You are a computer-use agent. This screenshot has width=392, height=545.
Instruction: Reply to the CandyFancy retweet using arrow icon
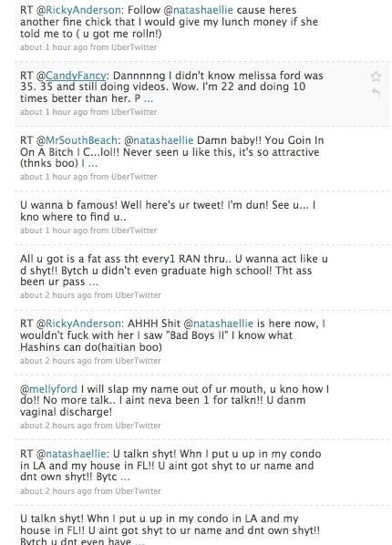pos(376,93)
